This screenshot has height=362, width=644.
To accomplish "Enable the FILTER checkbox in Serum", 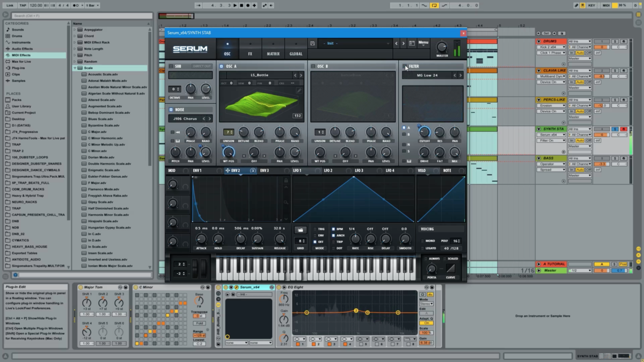I will point(405,67).
